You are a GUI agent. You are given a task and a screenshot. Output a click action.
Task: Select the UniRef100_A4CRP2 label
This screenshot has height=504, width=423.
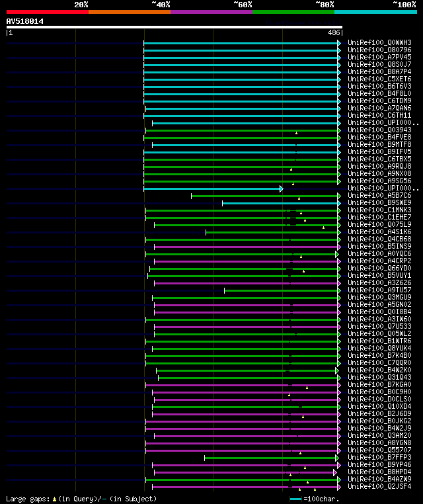click(379, 261)
